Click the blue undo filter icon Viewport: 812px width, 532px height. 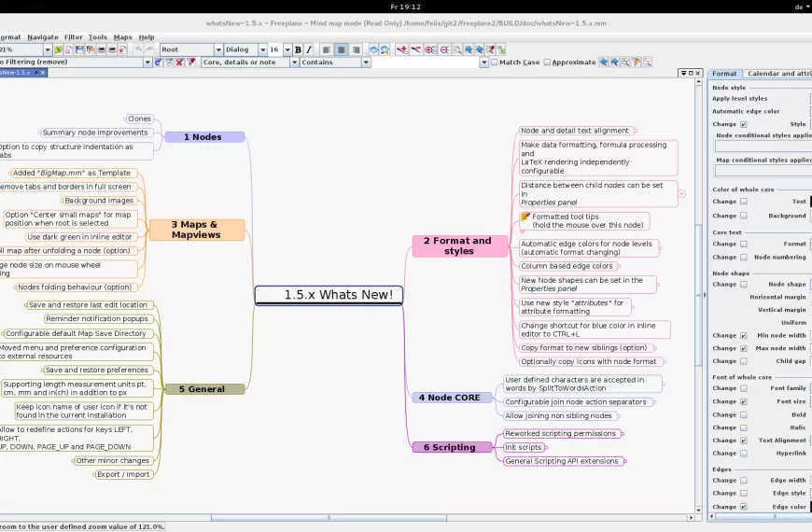[x=158, y=63]
